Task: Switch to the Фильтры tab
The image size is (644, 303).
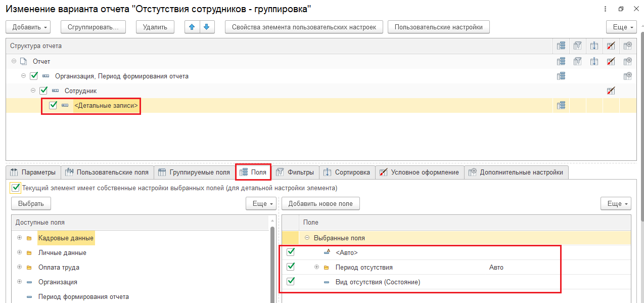Action: coord(295,172)
